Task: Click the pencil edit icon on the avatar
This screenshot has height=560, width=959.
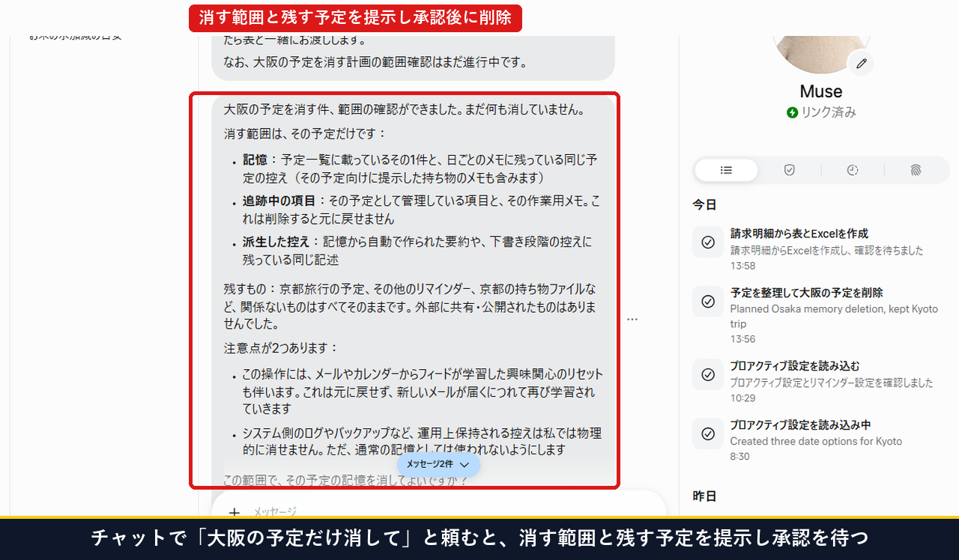Action: pyautogui.click(x=861, y=64)
